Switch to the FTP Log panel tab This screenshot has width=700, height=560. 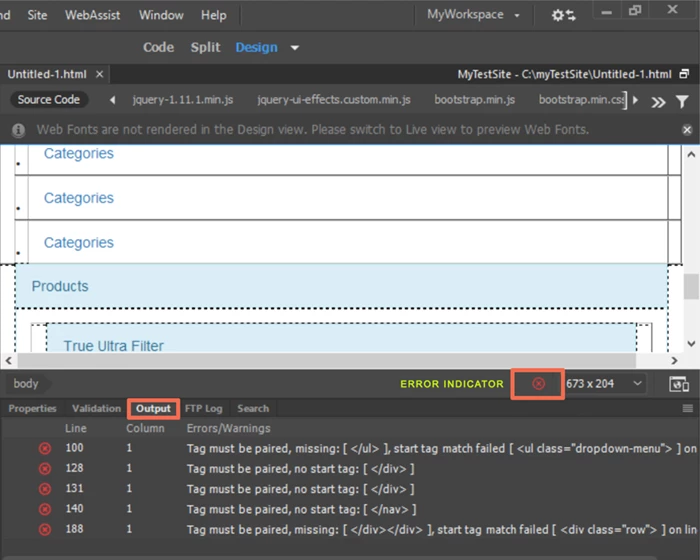(204, 409)
